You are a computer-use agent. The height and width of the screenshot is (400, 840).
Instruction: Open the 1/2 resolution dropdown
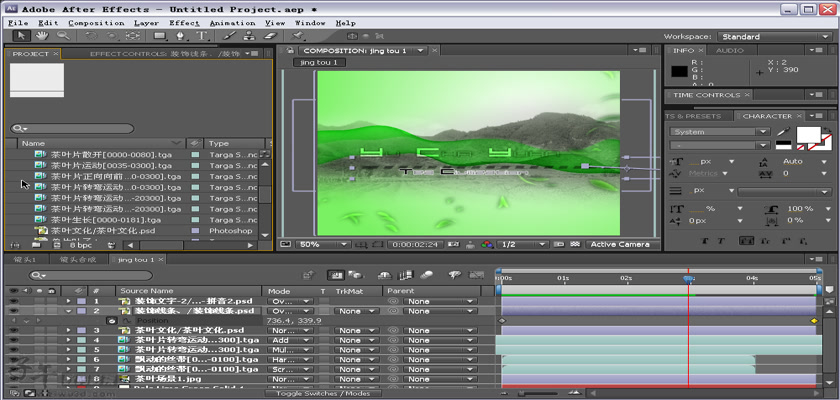[x=522, y=244]
